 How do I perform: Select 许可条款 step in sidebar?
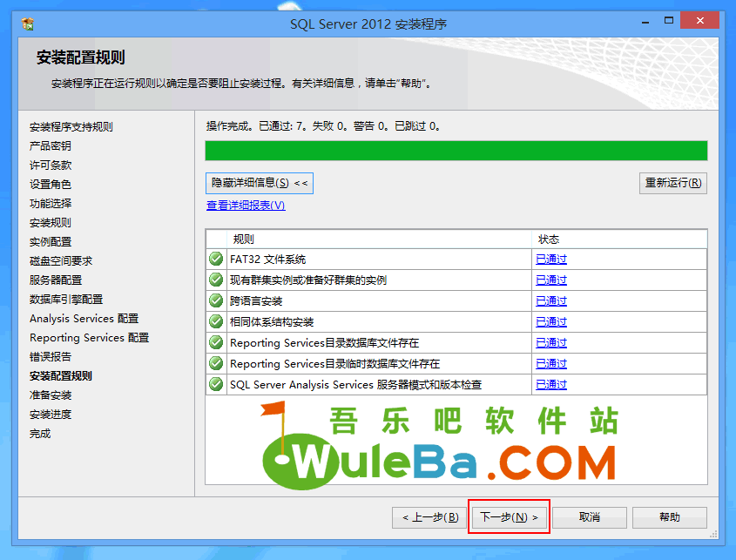coord(51,165)
